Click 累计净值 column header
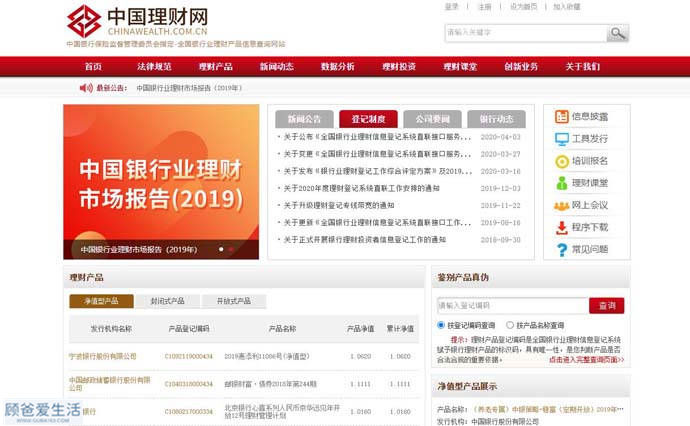Image resolution: width=690 pixels, height=426 pixels. [x=400, y=329]
